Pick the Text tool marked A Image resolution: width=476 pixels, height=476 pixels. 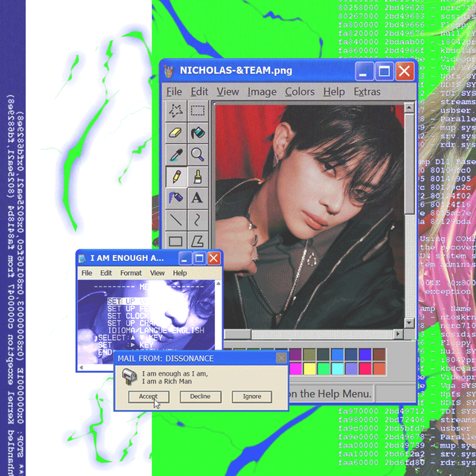(x=198, y=198)
